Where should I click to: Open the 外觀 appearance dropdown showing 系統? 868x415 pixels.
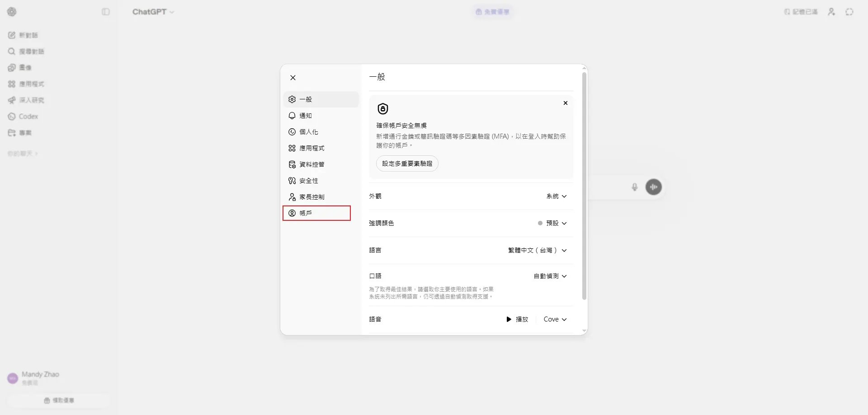(x=556, y=196)
